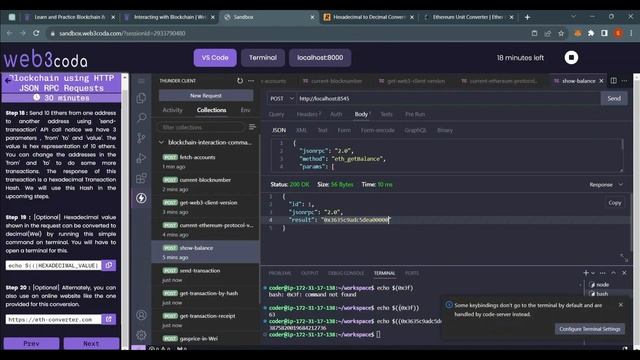This screenshot has width=640, height=360.
Task: Open the Source Control icon in the activity bar
Action: pos(141,138)
